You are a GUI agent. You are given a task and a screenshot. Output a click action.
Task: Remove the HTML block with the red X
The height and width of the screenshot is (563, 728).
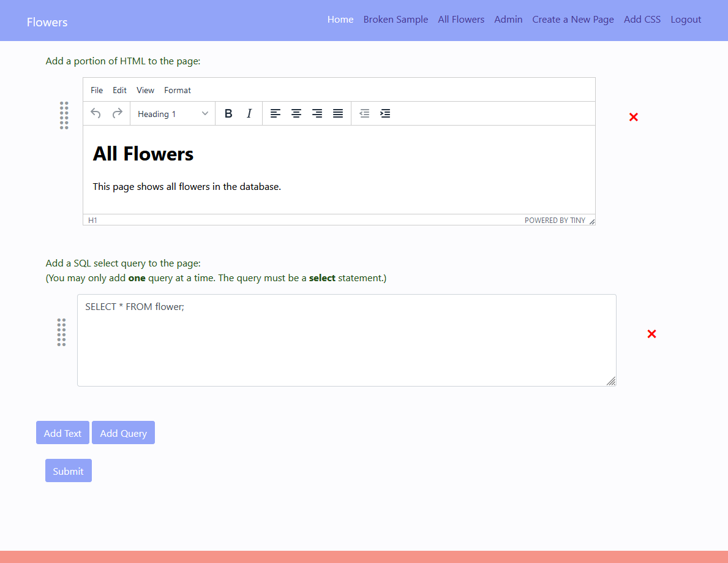pyautogui.click(x=633, y=117)
